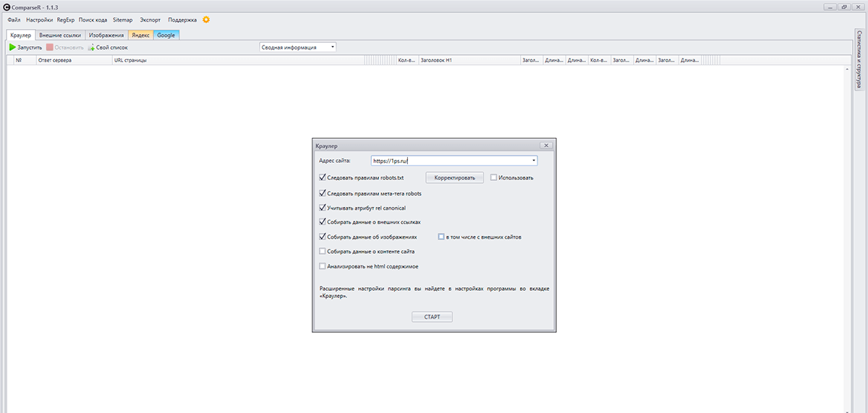Open the Поддержка menu
Image resolution: width=868 pixels, height=413 pixels.
(182, 20)
